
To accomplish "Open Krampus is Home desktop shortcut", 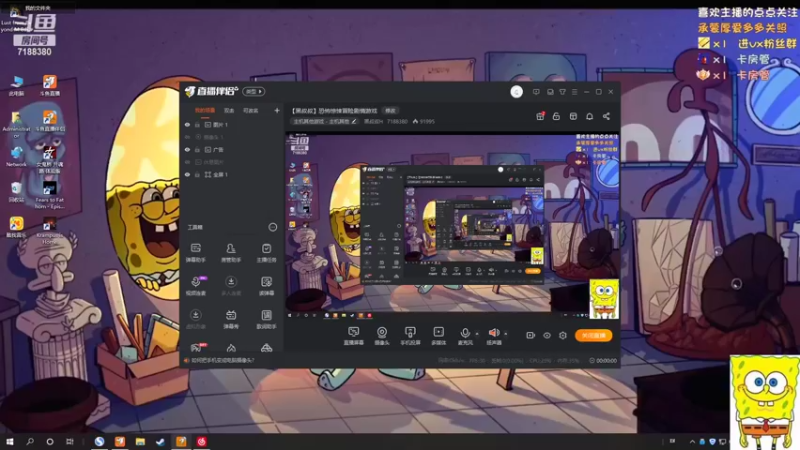I will pos(49,231).
